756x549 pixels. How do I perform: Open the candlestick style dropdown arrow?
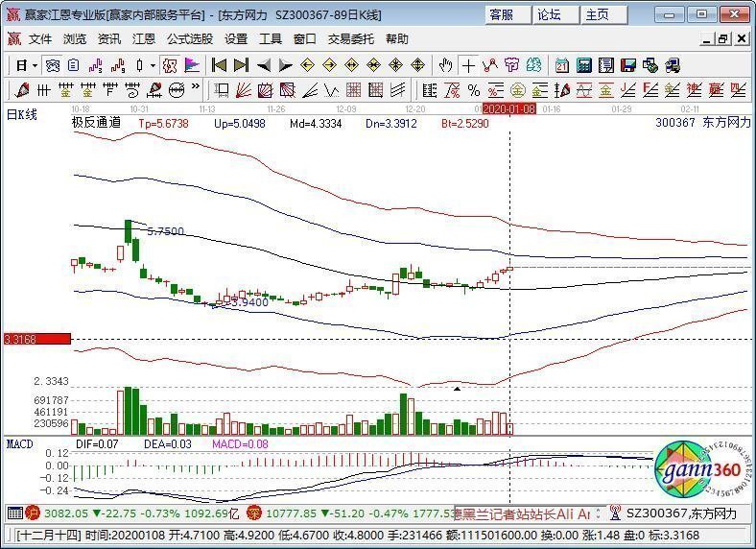(x=153, y=65)
